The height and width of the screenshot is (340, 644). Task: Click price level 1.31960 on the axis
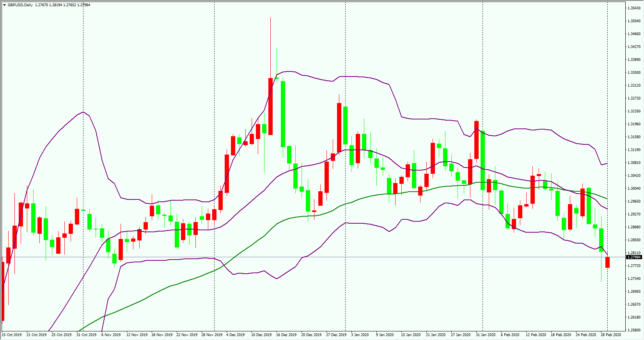(634, 124)
